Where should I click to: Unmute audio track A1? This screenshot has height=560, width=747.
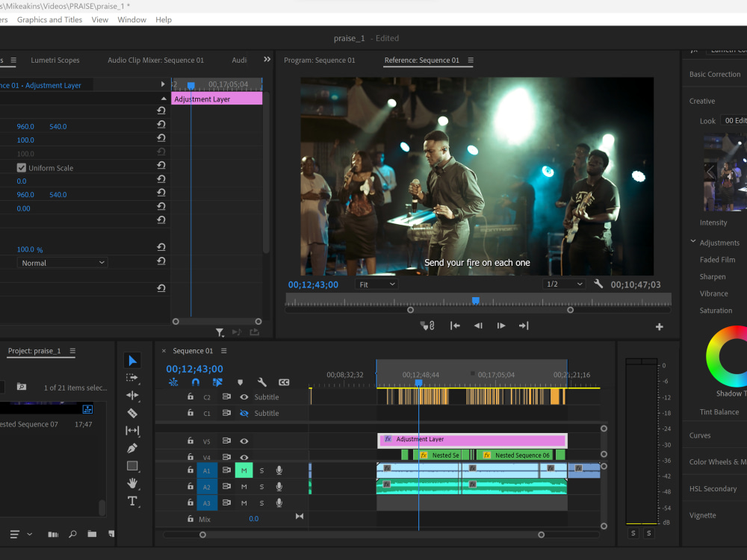pyautogui.click(x=244, y=470)
